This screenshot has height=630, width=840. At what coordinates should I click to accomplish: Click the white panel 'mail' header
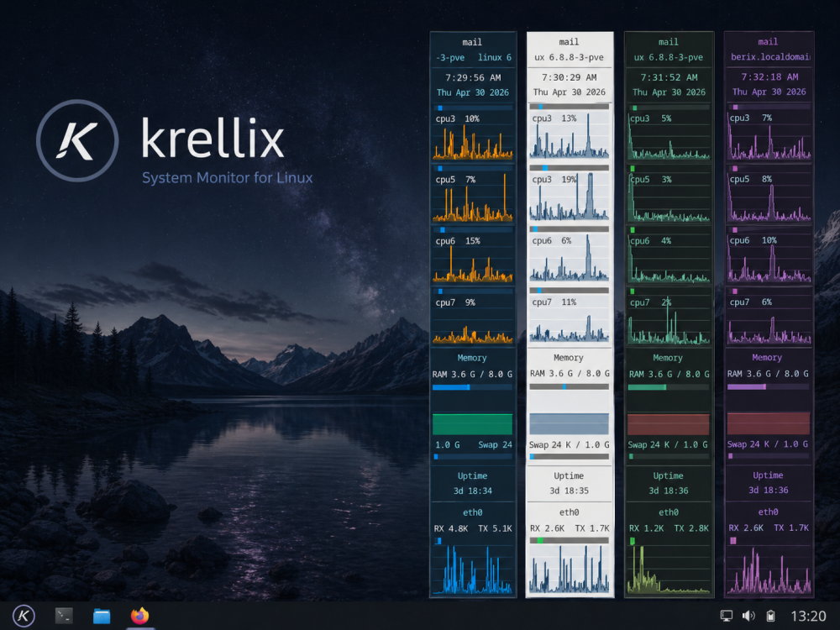[x=569, y=42]
